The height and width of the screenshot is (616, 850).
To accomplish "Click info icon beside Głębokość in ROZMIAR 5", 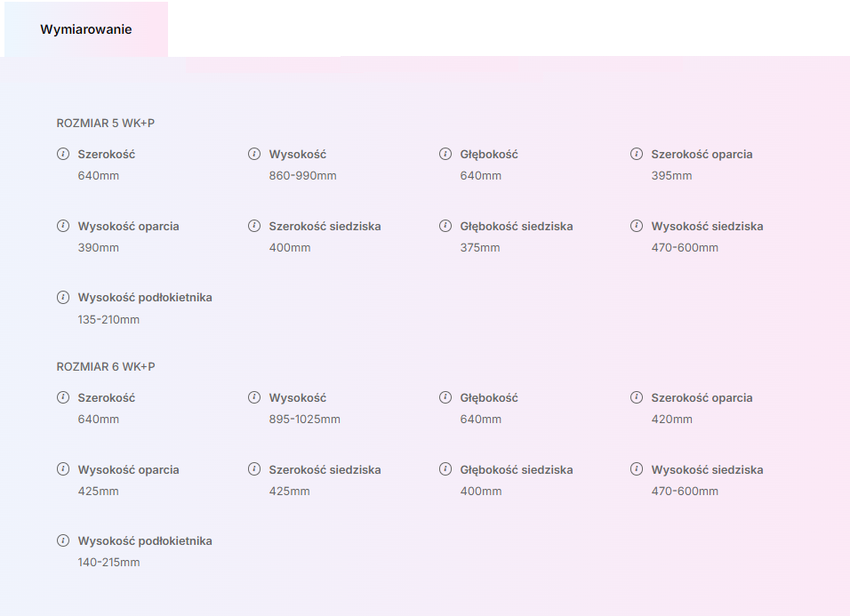I will tap(445, 154).
